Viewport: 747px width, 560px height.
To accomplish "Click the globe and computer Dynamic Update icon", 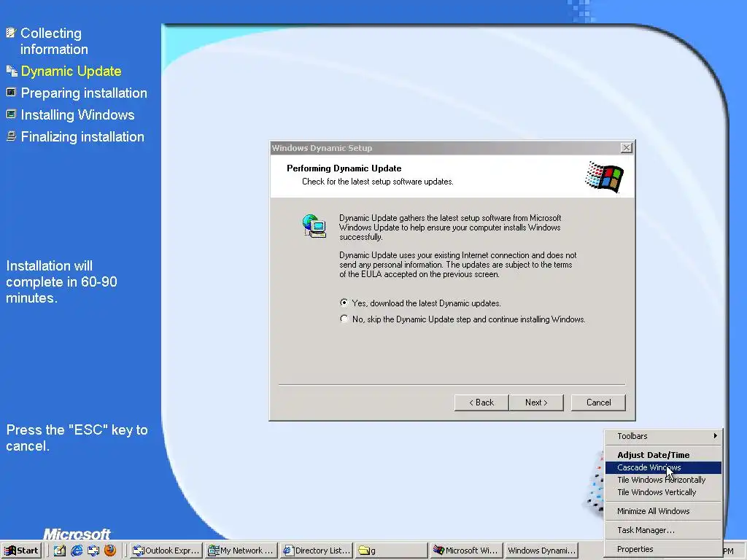I will 314,226.
